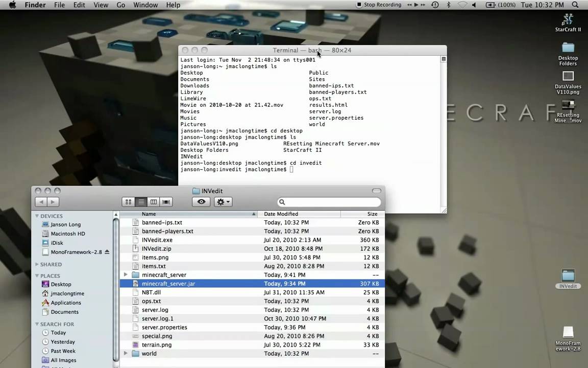Screen dimensions: 588x368
Task: Select server.log.1 file
Action: coord(252,319)
